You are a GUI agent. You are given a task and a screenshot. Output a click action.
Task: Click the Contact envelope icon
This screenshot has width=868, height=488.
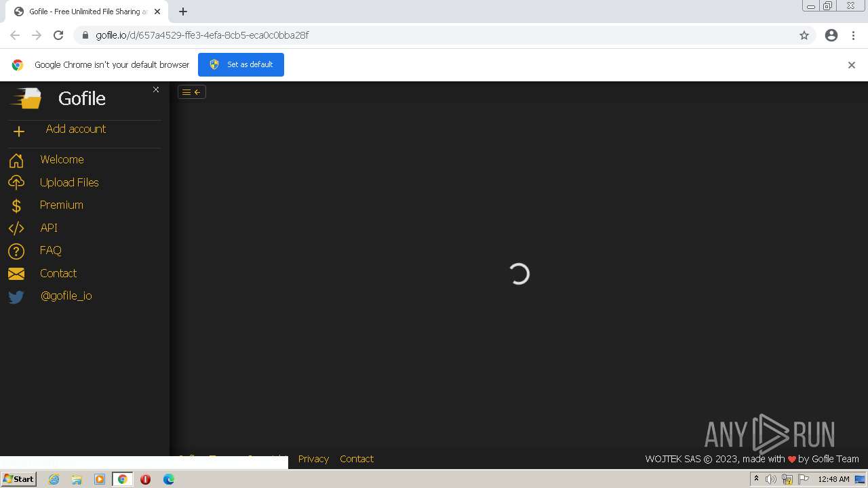(x=16, y=274)
